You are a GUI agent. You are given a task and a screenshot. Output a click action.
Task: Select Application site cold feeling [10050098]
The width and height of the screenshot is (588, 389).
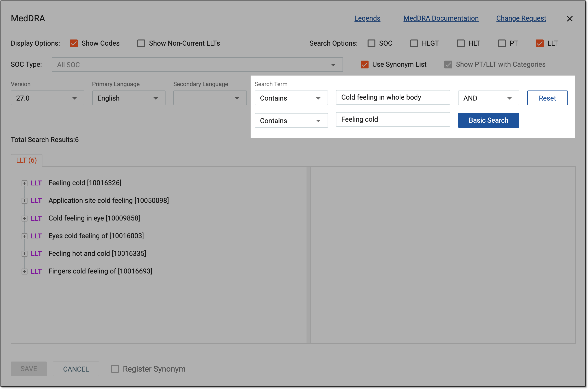tap(109, 200)
